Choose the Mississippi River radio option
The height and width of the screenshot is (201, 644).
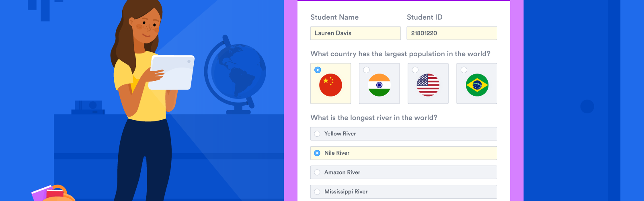[x=317, y=192]
